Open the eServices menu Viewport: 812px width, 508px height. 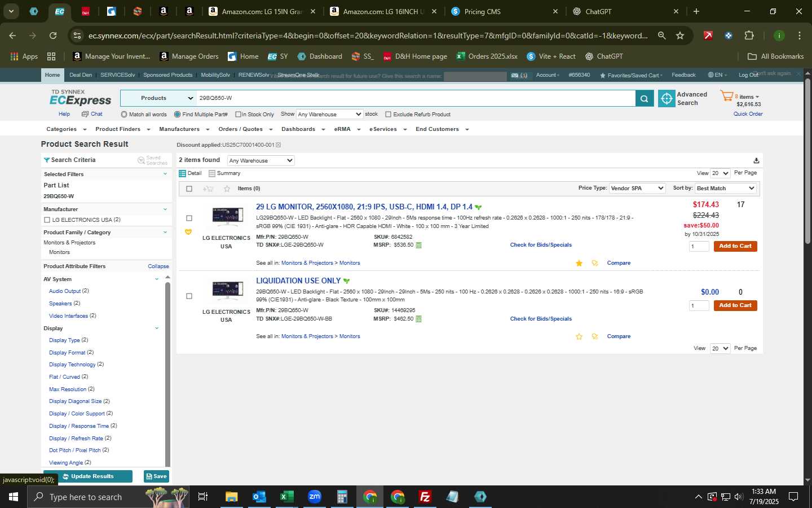tap(388, 129)
